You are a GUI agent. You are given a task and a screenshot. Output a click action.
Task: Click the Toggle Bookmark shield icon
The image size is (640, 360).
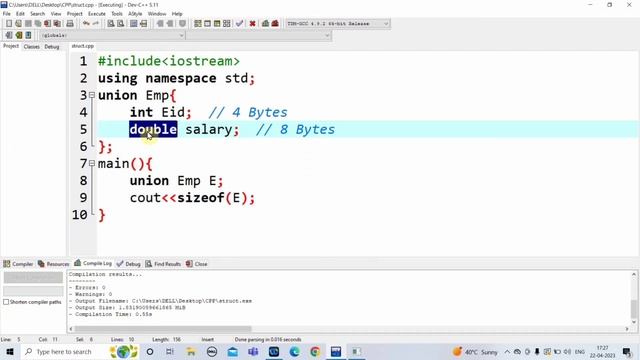pos(182,24)
